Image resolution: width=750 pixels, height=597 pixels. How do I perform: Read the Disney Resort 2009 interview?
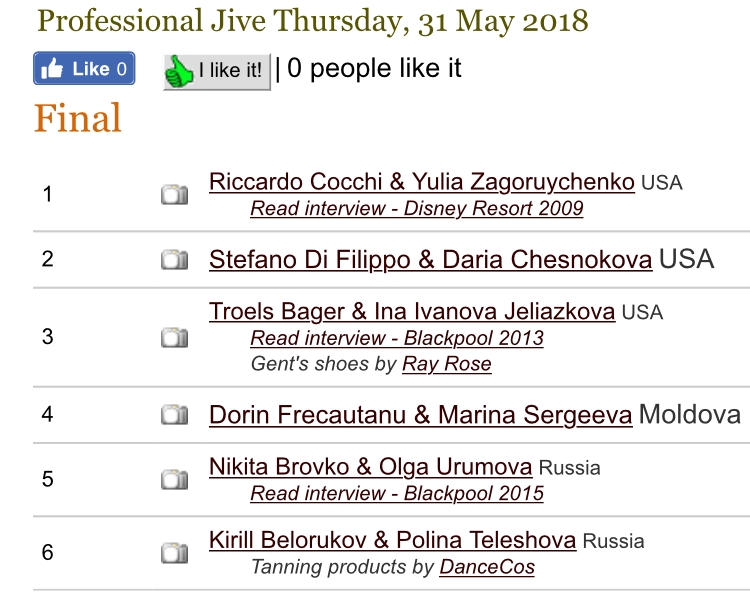417,209
